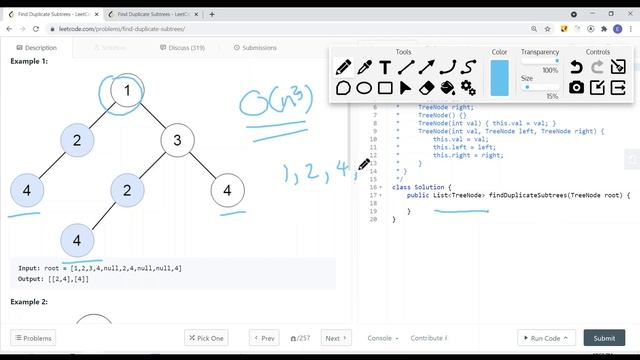The height and width of the screenshot is (360, 640).
Task: Go forward in browser history
Action: (22, 29)
